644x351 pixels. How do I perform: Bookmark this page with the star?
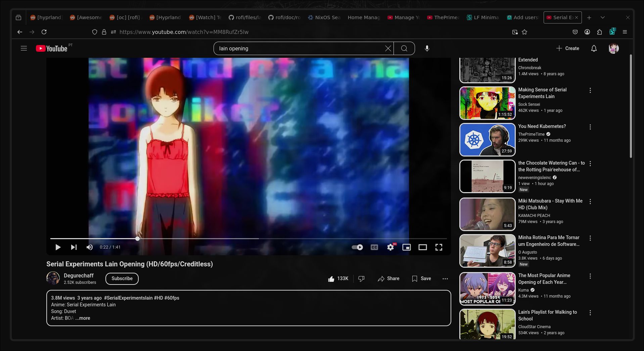(524, 32)
